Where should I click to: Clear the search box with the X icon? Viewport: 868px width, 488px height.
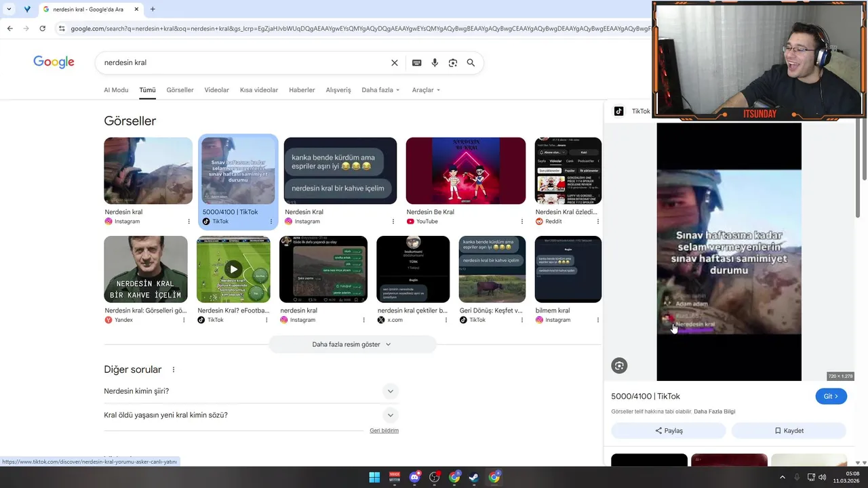coord(395,63)
